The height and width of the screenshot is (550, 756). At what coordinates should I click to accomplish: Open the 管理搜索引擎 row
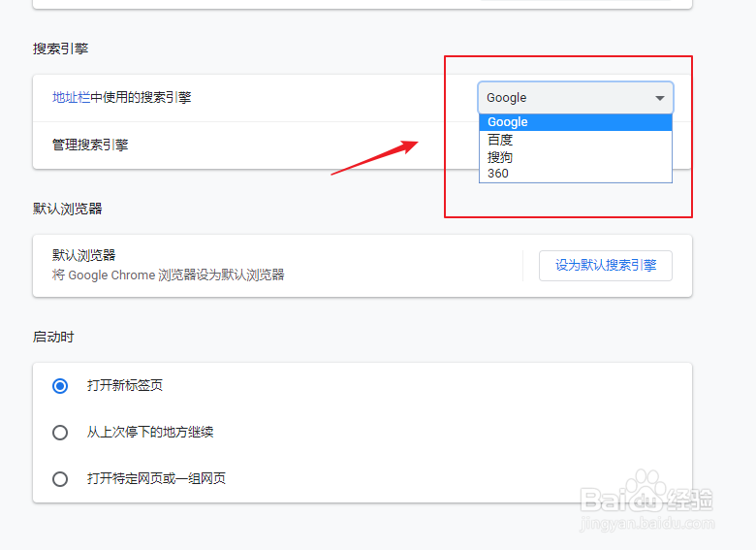coord(362,146)
